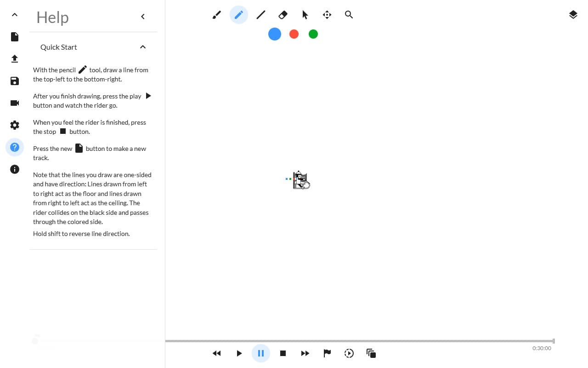Click the 0:30:00 time readout

click(x=542, y=348)
